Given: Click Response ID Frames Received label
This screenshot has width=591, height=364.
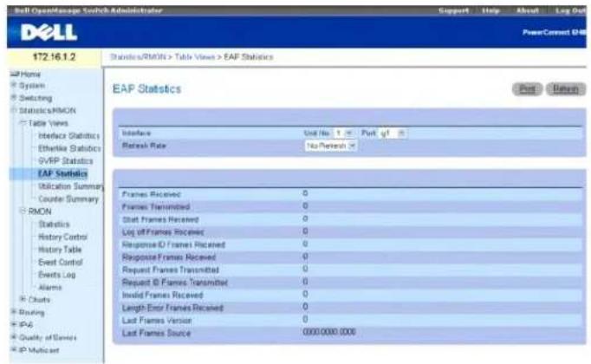Looking at the screenshot, I should (x=173, y=245).
